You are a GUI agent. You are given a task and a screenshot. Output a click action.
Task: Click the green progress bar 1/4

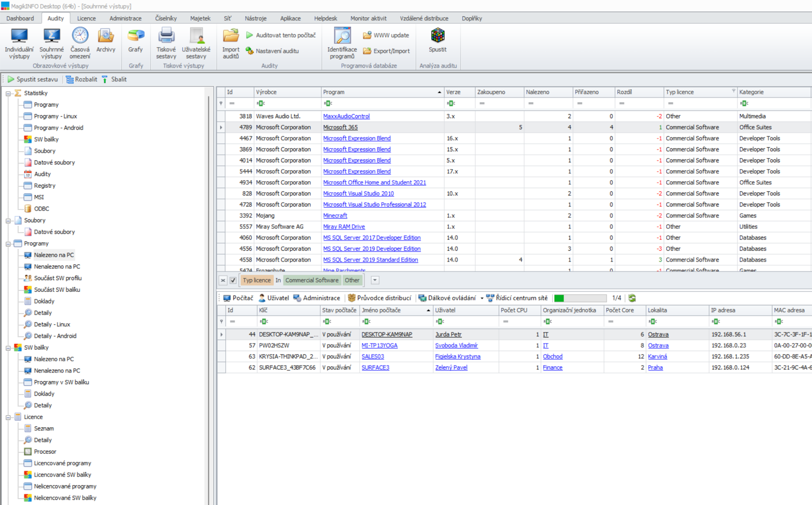click(x=580, y=298)
